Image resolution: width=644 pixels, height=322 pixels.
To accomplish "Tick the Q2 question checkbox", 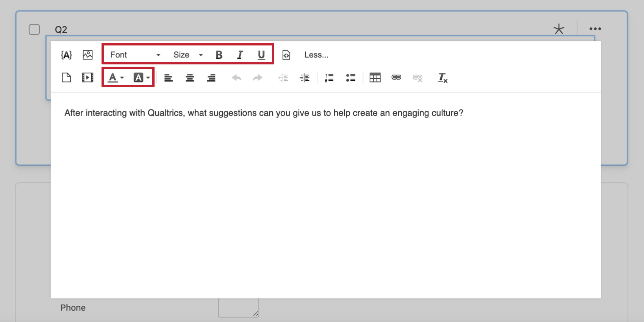I will 34,29.
